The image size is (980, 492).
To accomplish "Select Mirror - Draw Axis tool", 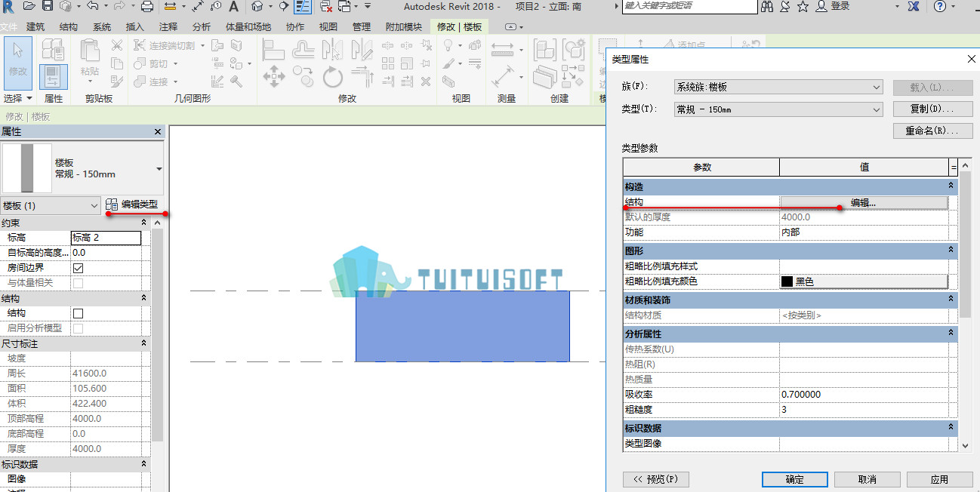I will (362, 49).
